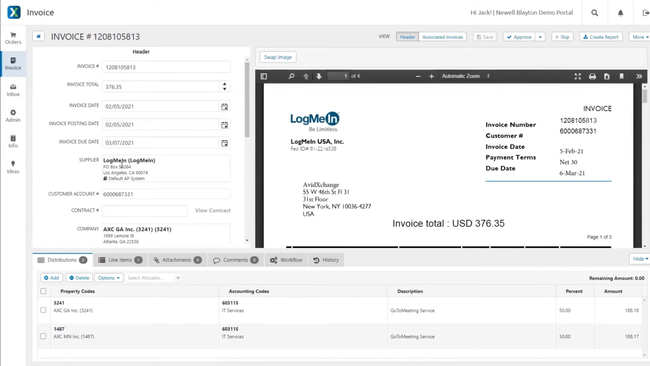Image resolution: width=650 pixels, height=366 pixels.
Task: Go to next PDF page arrow
Action: coord(319,76)
